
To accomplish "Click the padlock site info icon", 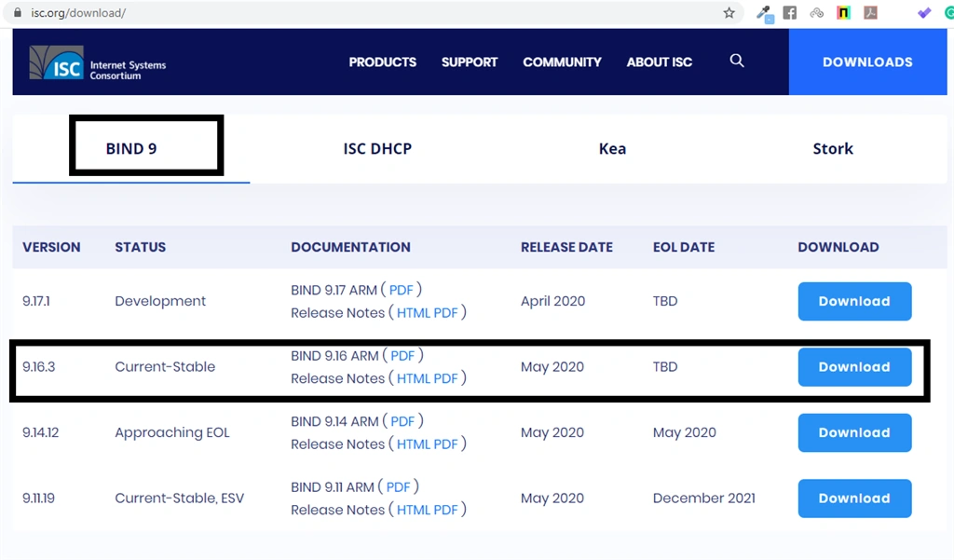I will pos(18,13).
